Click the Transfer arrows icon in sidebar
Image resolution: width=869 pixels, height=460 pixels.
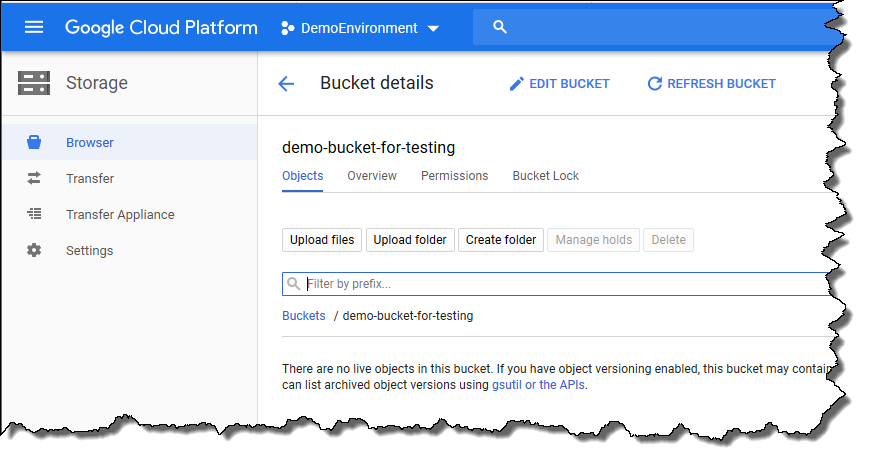pyautogui.click(x=34, y=179)
